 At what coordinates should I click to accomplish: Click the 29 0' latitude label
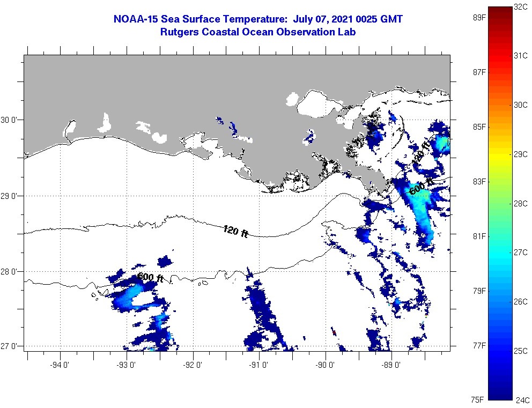(x=9, y=196)
